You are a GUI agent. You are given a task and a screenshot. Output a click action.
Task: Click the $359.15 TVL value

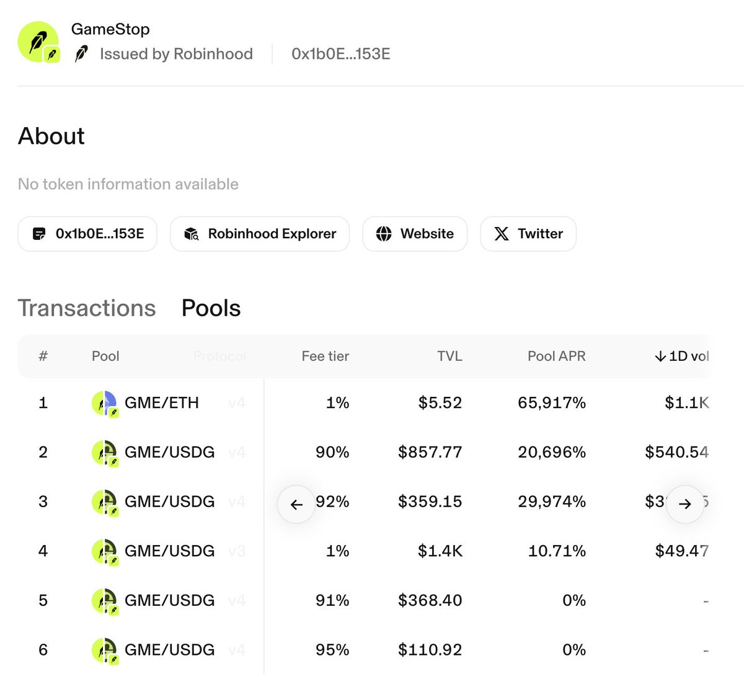(x=430, y=502)
